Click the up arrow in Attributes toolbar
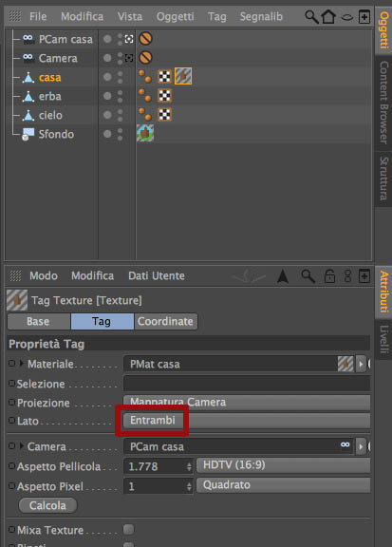Viewport: 392px width, 547px height. pyautogui.click(x=283, y=276)
